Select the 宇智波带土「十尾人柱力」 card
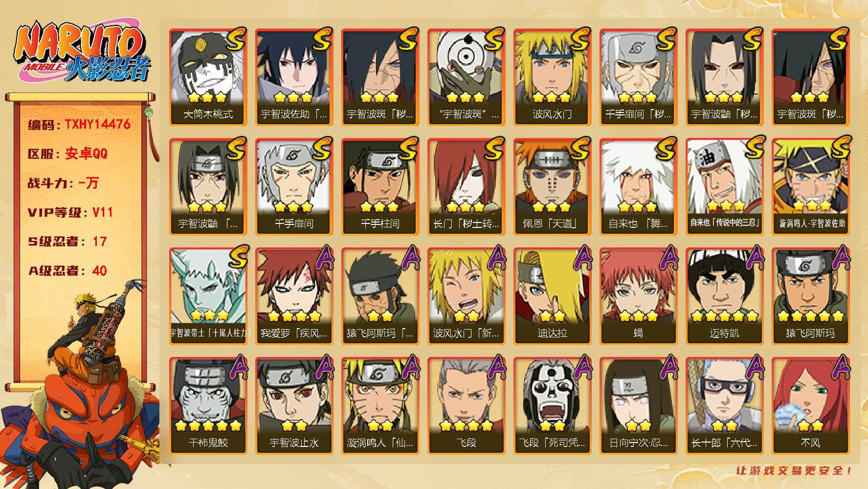 (208, 296)
